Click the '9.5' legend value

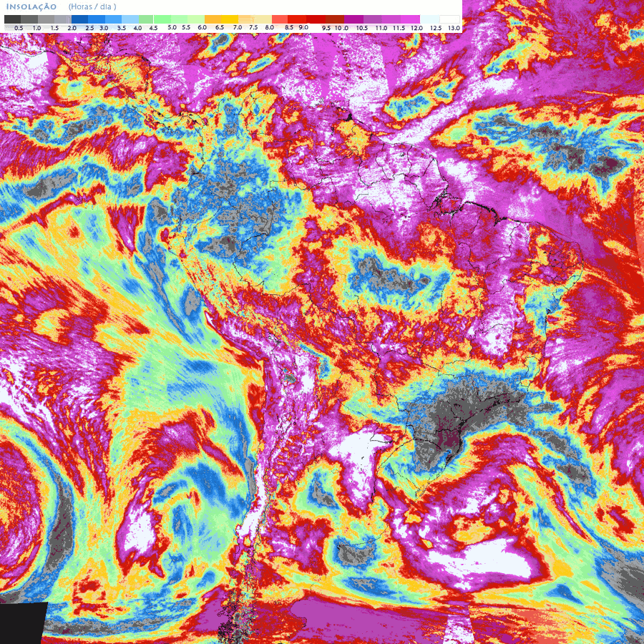pyautogui.click(x=326, y=29)
